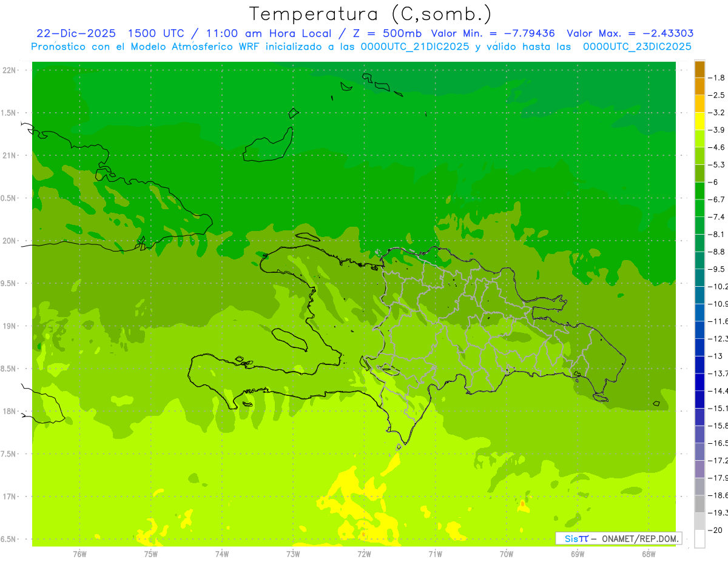The image size is (728, 562).
Task: Select initialization time "0000UTC_21DIC2025"
Action: (x=414, y=47)
